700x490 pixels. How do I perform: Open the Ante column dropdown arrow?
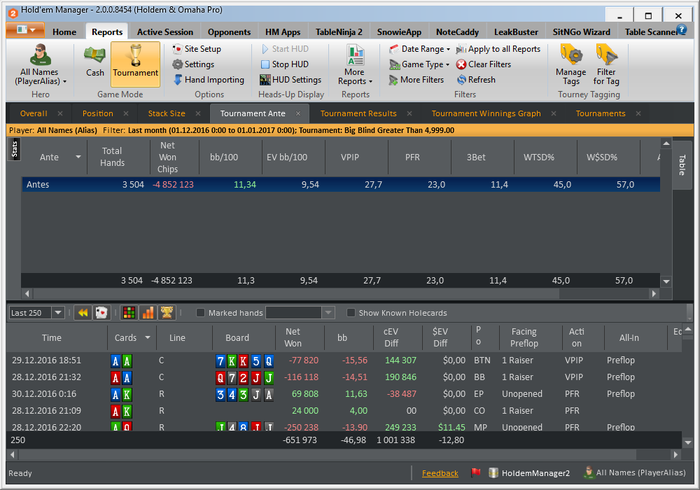[x=78, y=157]
